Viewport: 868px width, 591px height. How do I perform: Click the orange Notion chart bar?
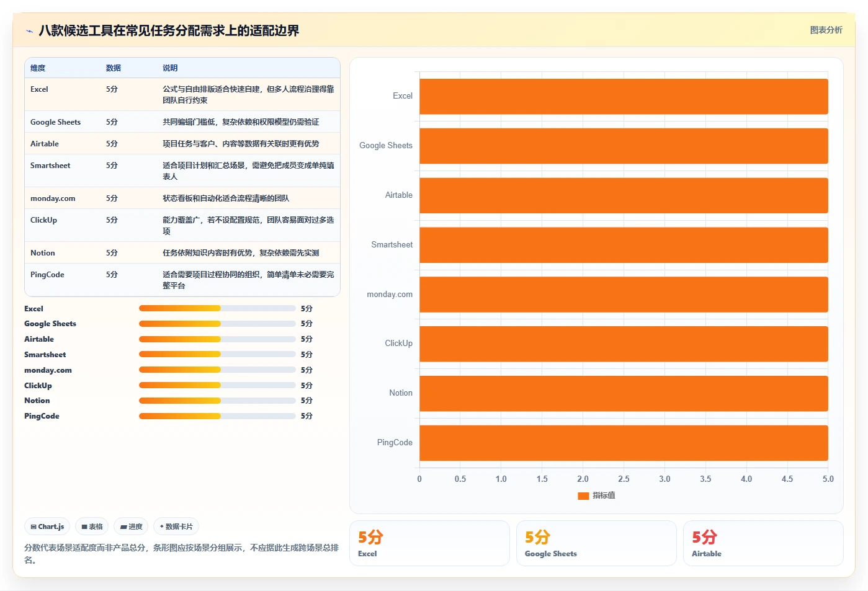pos(624,393)
